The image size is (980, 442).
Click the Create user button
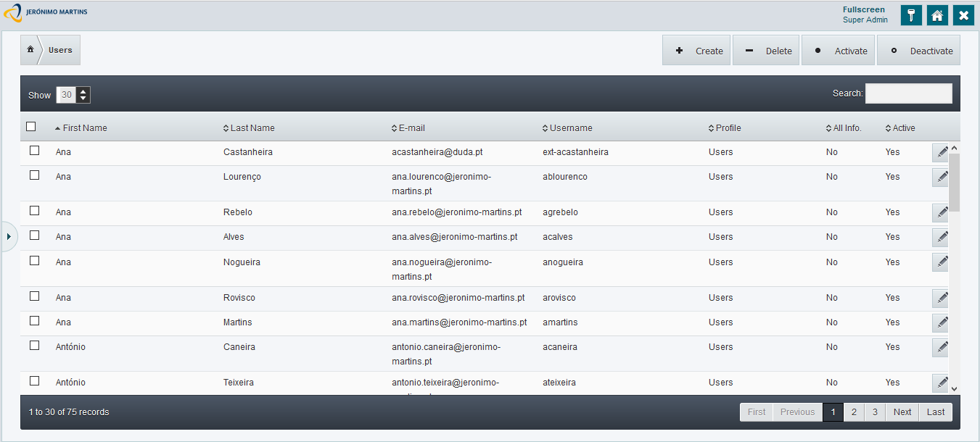click(x=696, y=51)
